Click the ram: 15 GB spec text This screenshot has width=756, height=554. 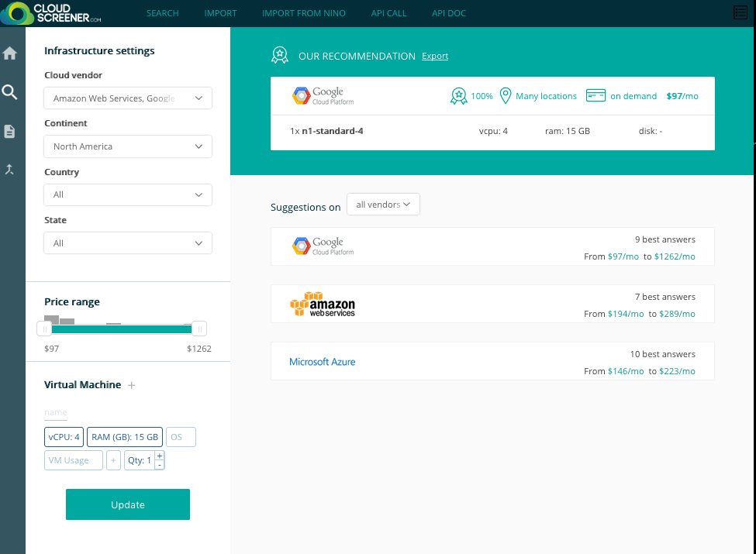point(567,131)
